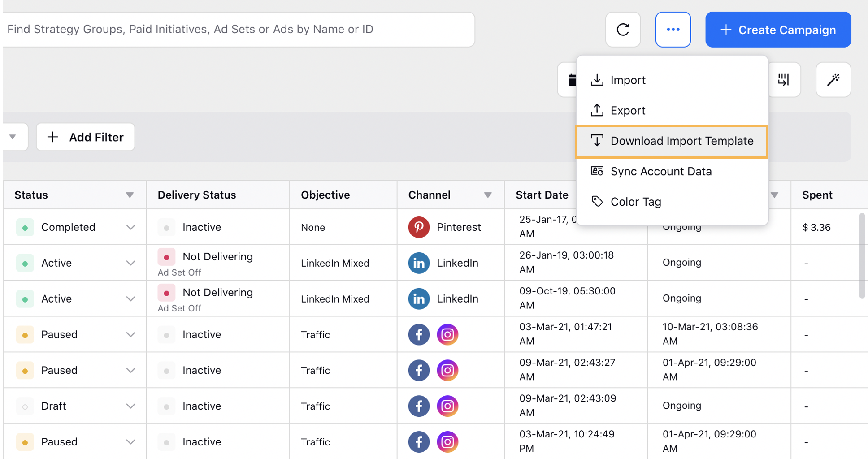Viewport: 868px width, 467px height.
Task: Open the Channel column filter dropdown
Action: click(488, 195)
